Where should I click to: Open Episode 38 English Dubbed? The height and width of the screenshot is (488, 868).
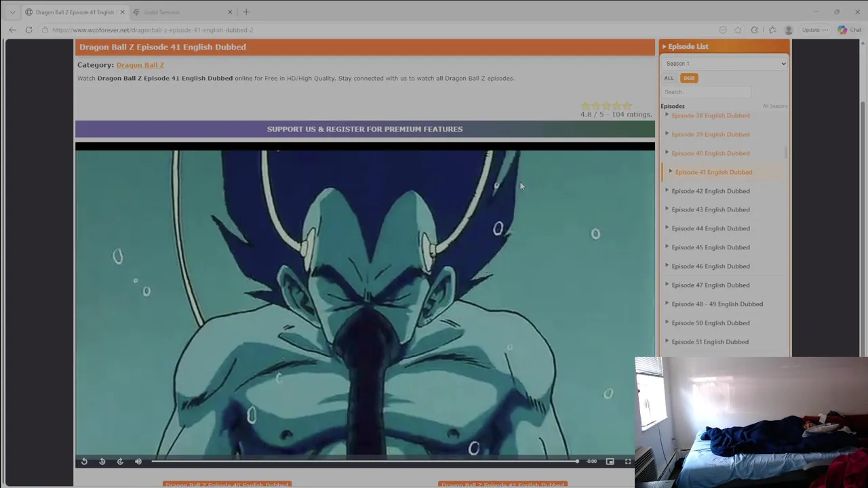(711, 115)
